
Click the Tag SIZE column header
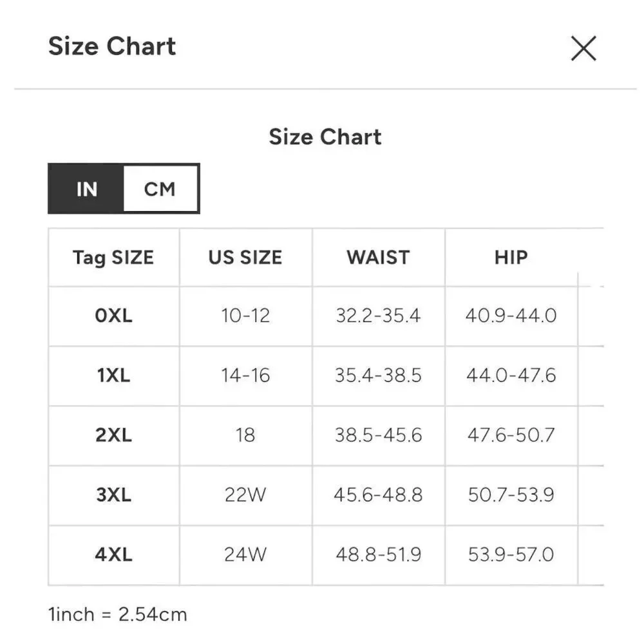(113, 258)
